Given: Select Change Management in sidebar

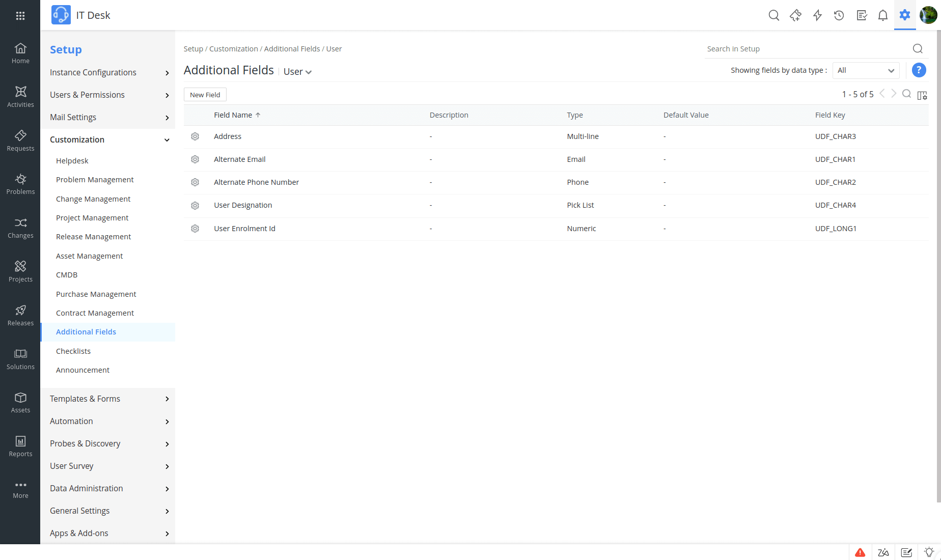Looking at the screenshot, I should click(93, 199).
